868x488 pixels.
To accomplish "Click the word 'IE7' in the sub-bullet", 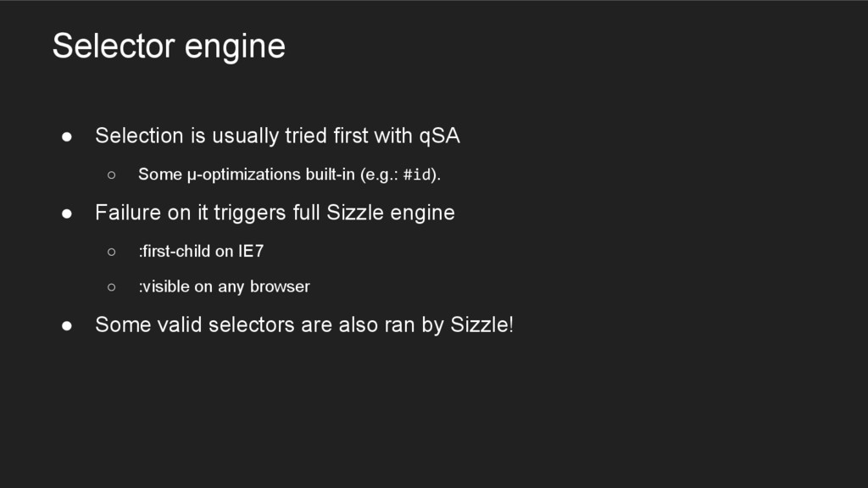I will (x=251, y=251).
